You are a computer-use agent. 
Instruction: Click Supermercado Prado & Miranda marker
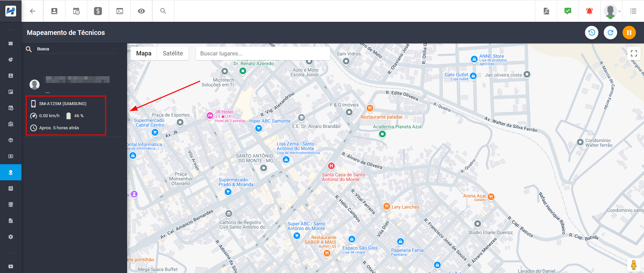point(228,192)
